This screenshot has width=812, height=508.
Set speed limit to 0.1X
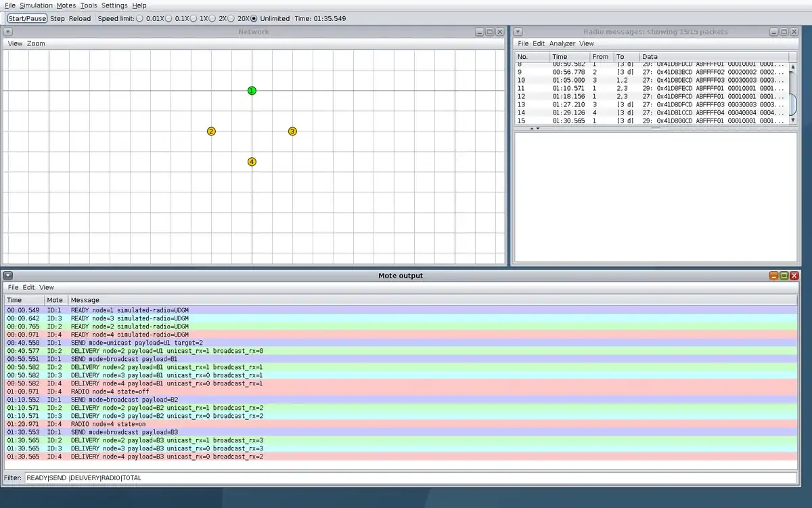coord(179,18)
